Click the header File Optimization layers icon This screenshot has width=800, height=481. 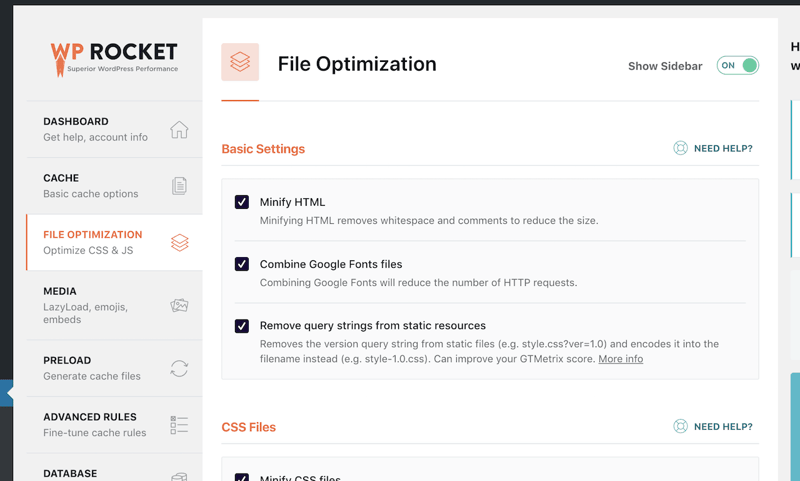coord(240,62)
